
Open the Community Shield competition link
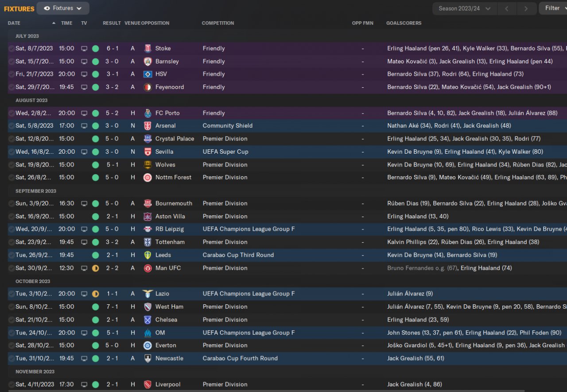tap(228, 126)
